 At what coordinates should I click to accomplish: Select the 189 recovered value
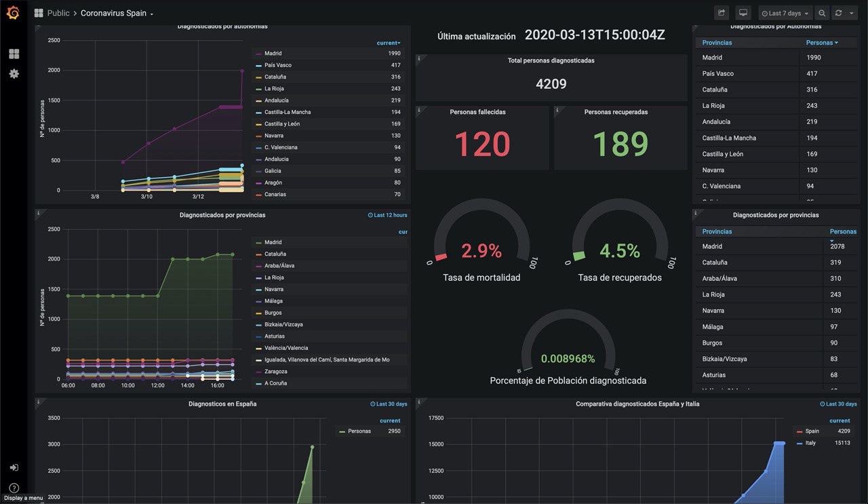click(x=620, y=144)
